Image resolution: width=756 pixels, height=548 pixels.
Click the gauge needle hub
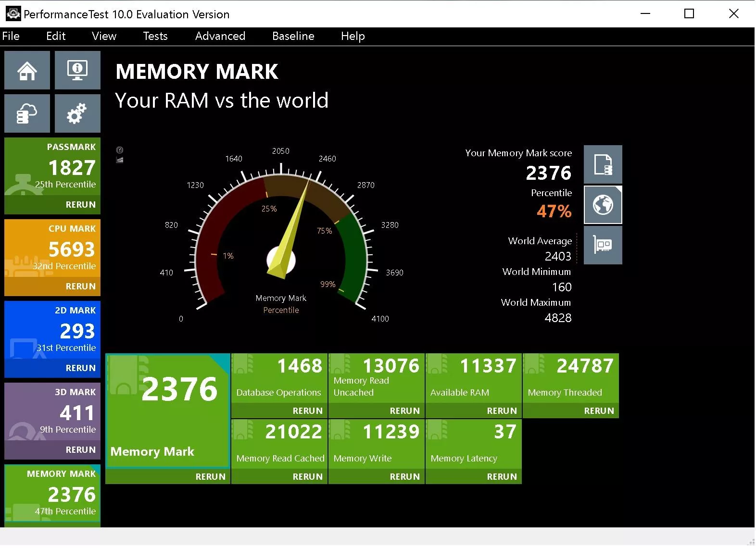click(x=281, y=261)
